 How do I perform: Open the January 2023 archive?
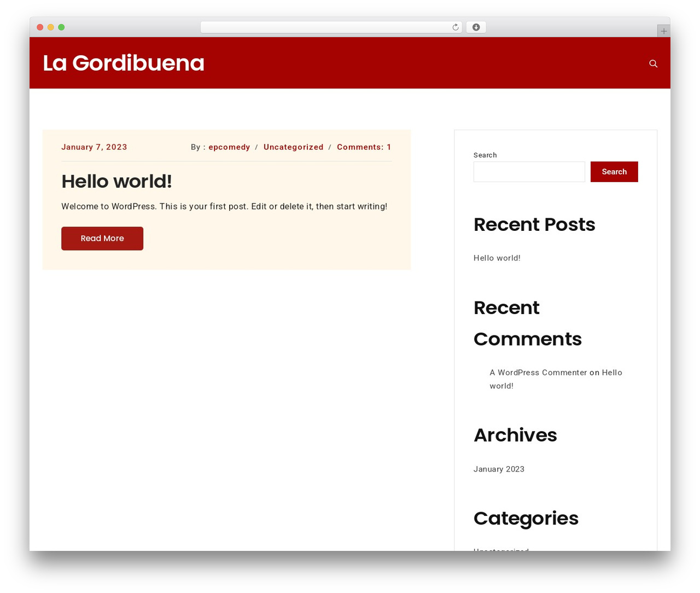[499, 469]
